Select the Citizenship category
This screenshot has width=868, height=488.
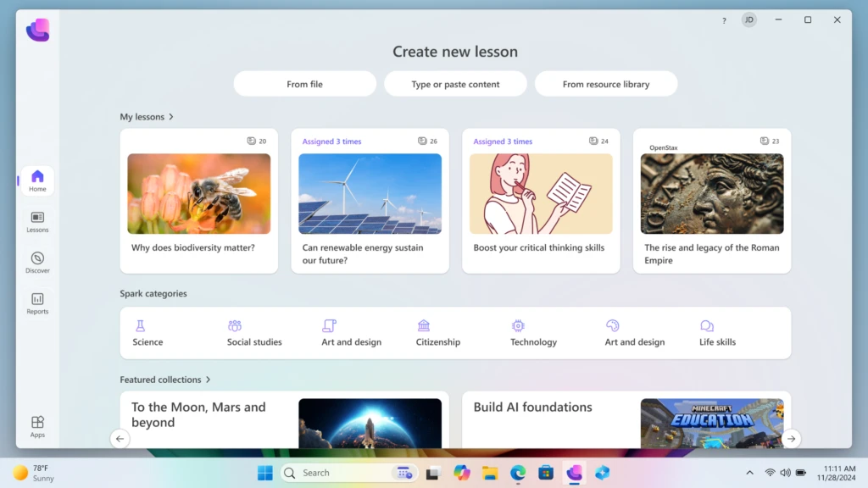coord(437,332)
